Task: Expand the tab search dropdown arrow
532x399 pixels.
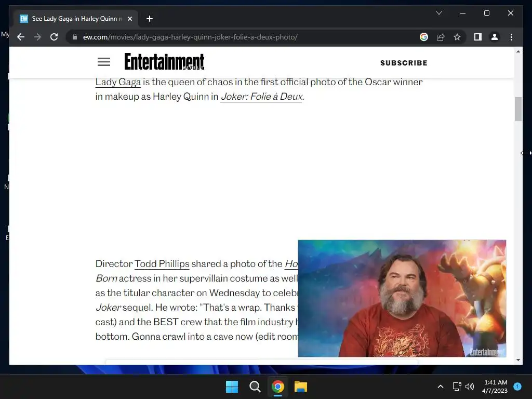Action: tap(438, 13)
